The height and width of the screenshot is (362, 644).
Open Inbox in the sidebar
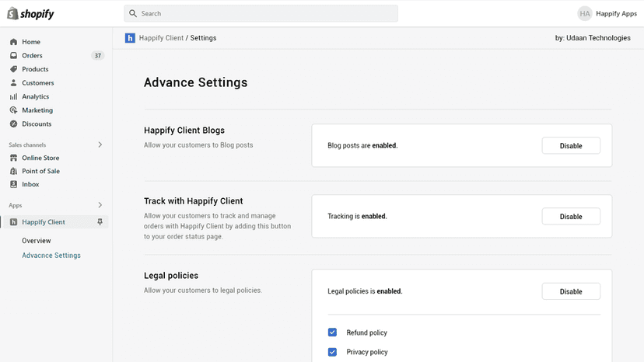[30, 184]
